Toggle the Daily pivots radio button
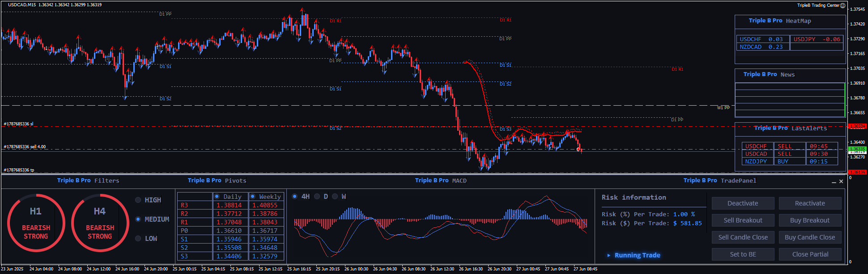This screenshot has width=868, height=274. tap(217, 197)
